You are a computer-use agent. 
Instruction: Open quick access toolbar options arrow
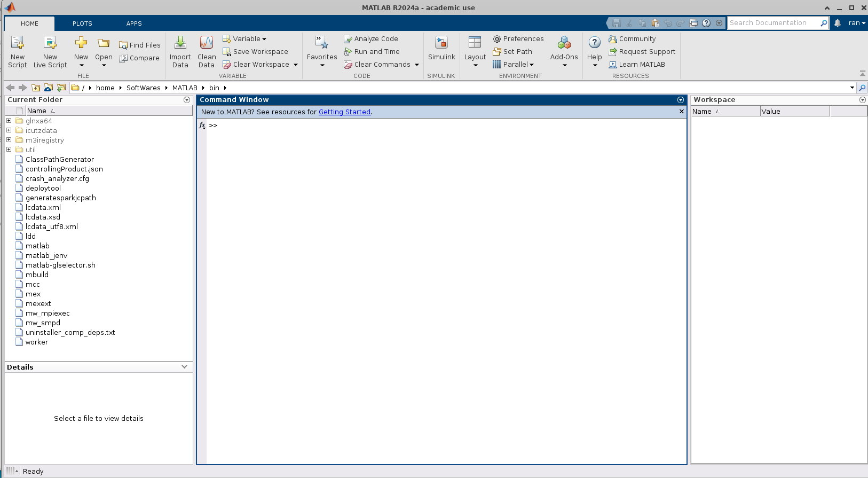pyautogui.click(x=719, y=23)
